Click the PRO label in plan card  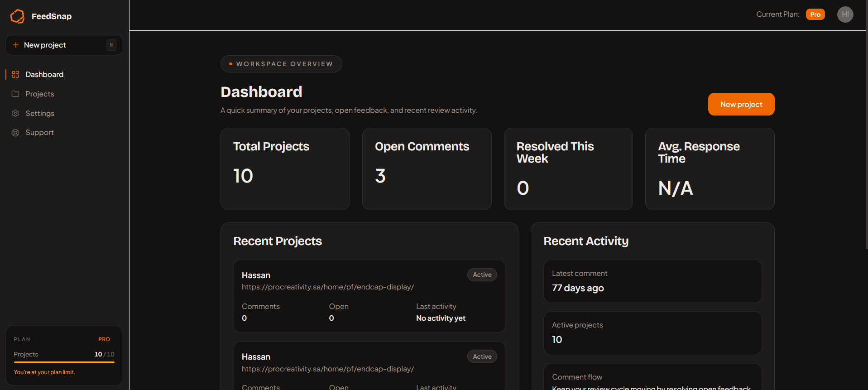point(104,339)
